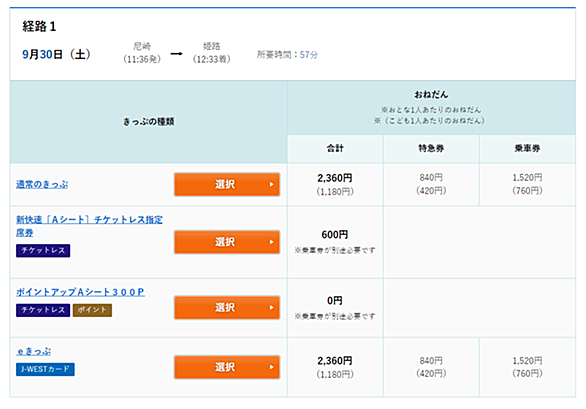Select the 通常のきっぷ ticket button
Screen dimensions: 586x409
point(227,184)
